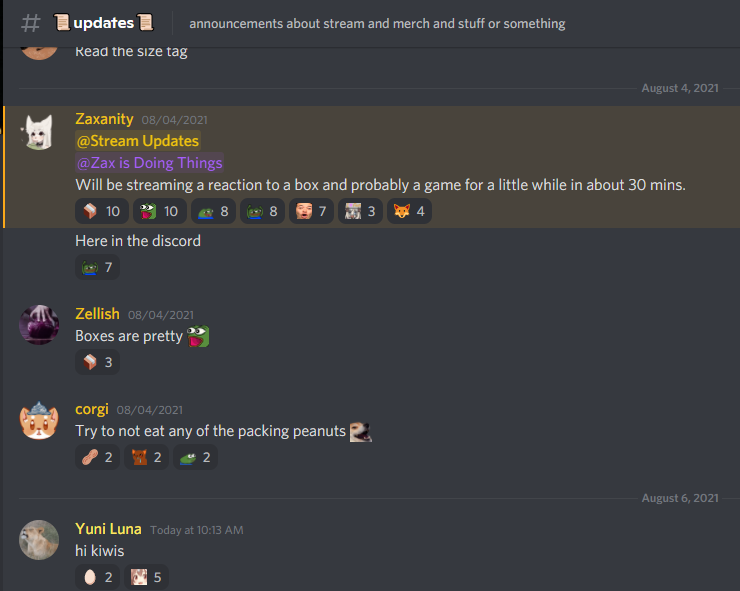Click the frog emoji after Boxes are pretty
Viewport: 740px width, 591px height.
[198, 336]
